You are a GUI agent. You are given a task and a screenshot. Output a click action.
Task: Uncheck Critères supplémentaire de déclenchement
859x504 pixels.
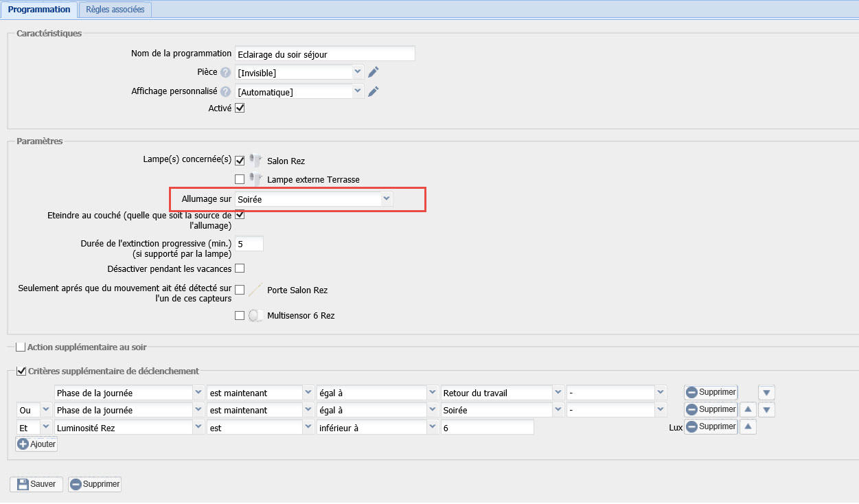pos(21,371)
